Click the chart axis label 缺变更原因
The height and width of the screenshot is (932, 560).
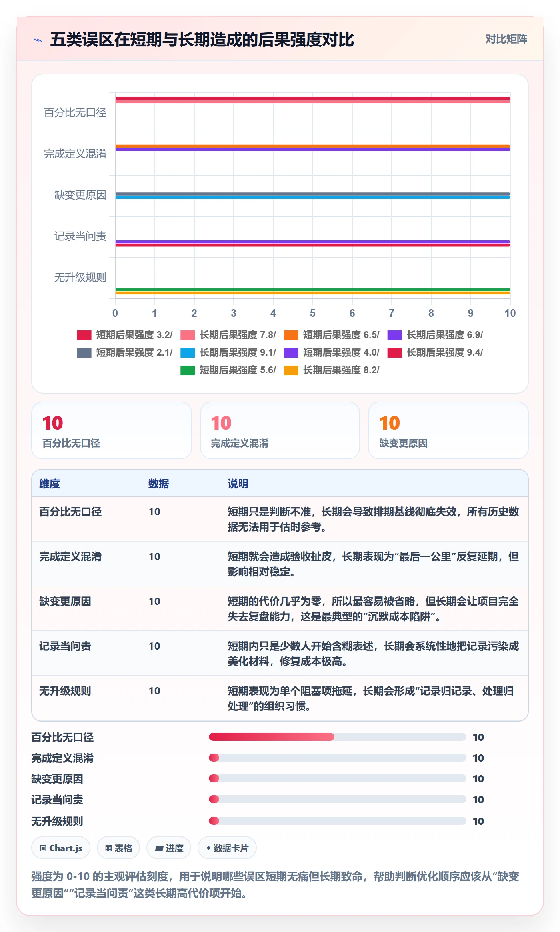point(80,195)
